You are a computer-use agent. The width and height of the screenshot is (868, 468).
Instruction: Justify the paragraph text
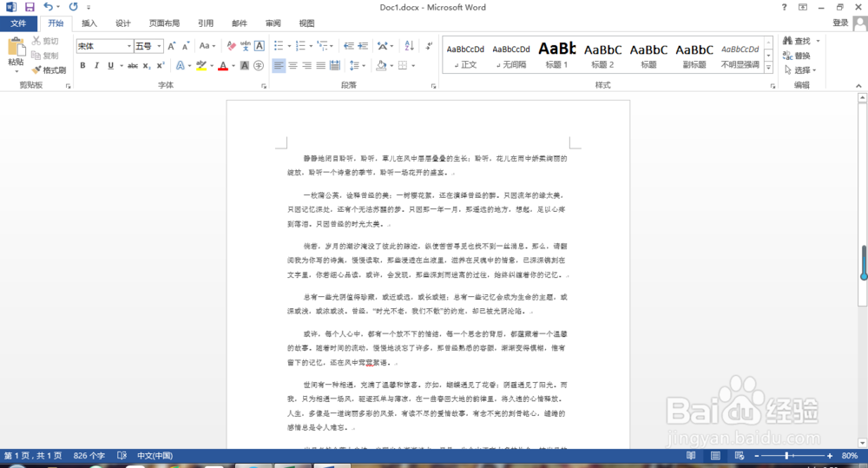coord(320,65)
